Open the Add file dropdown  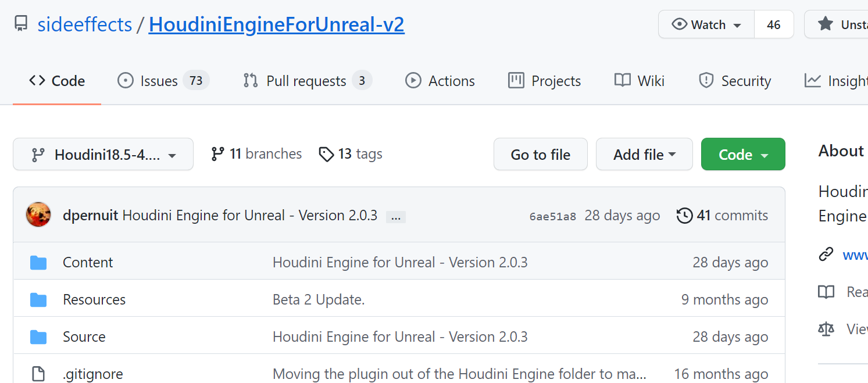tap(644, 154)
